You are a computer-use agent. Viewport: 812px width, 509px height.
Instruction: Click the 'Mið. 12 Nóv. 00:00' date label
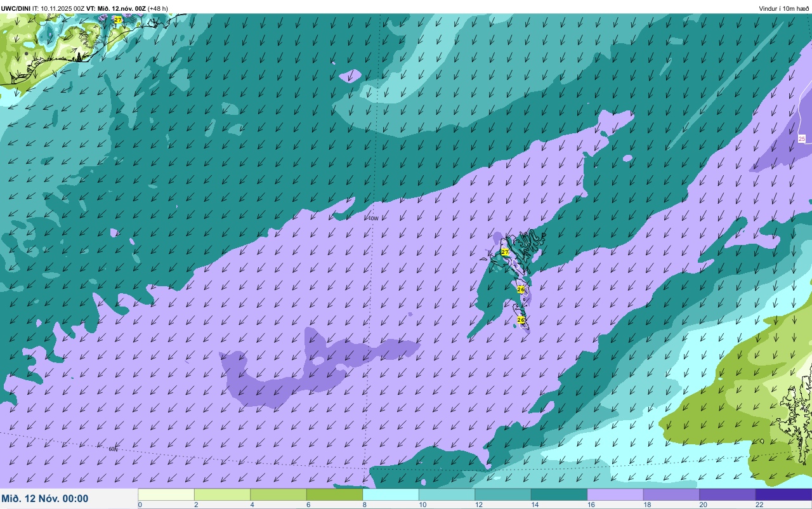point(45,499)
